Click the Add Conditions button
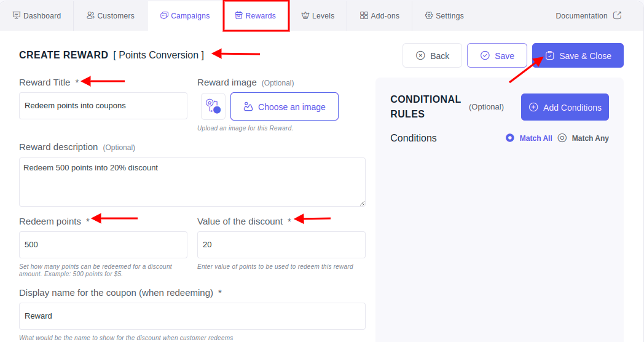The width and height of the screenshot is (644, 342). pyautogui.click(x=565, y=107)
